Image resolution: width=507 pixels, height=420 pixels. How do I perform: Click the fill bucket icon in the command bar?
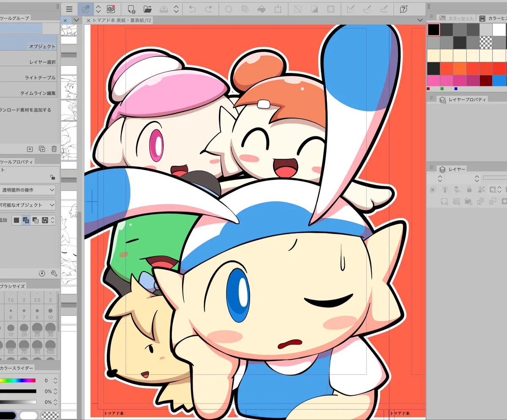click(261, 9)
